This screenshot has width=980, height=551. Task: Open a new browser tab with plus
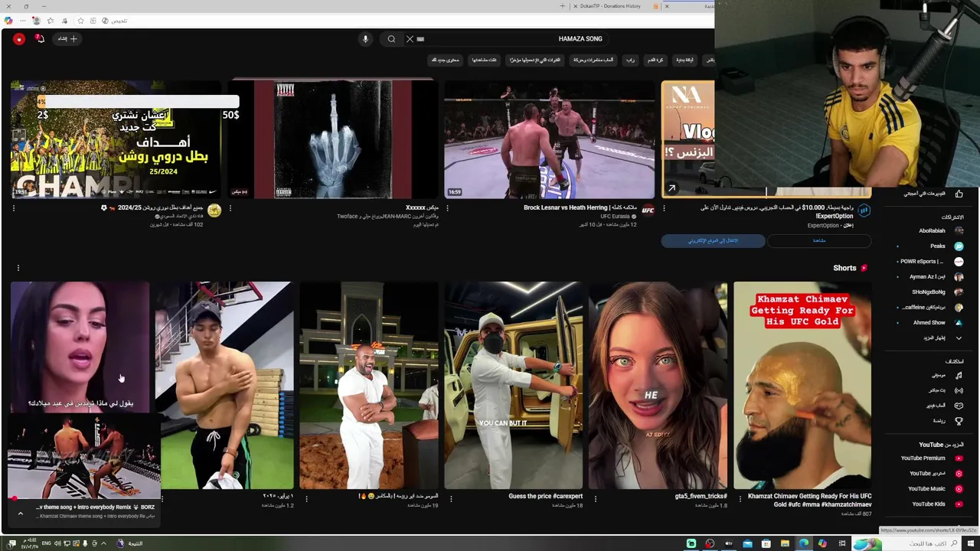click(562, 6)
